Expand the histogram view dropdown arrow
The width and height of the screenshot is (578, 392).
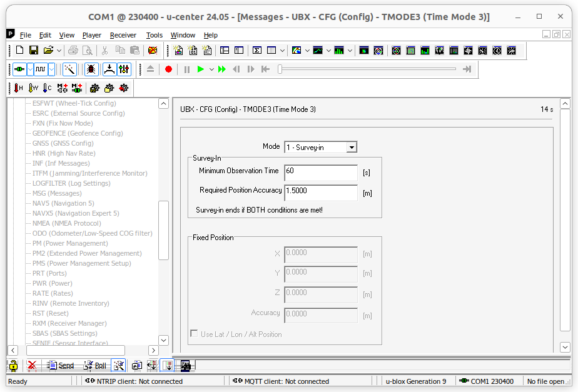pyautogui.click(x=350, y=50)
